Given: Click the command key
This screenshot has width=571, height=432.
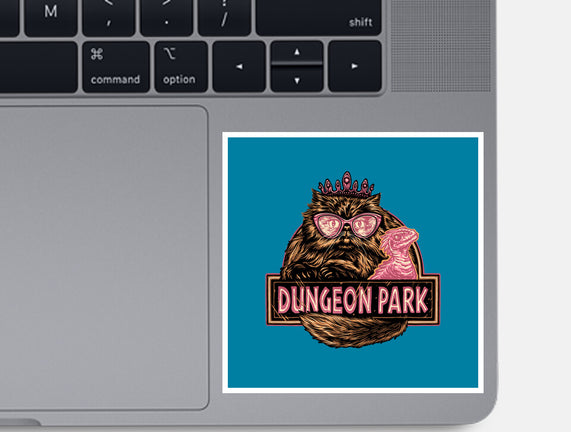Looking at the screenshot, I should tap(116, 67).
